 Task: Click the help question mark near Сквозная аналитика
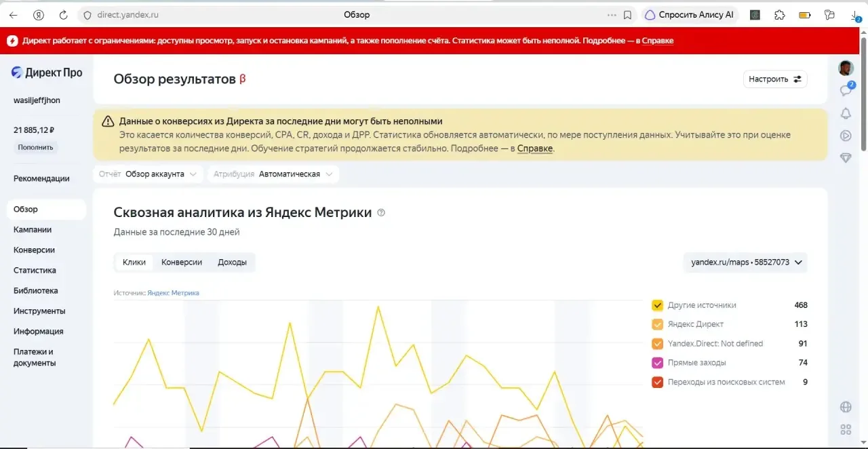(x=381, y=213)
